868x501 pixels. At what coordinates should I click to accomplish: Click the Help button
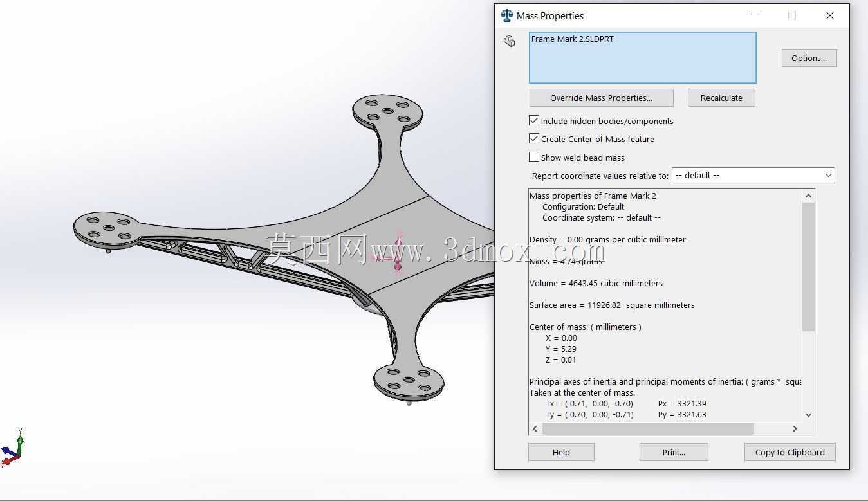tap(561, 452)
